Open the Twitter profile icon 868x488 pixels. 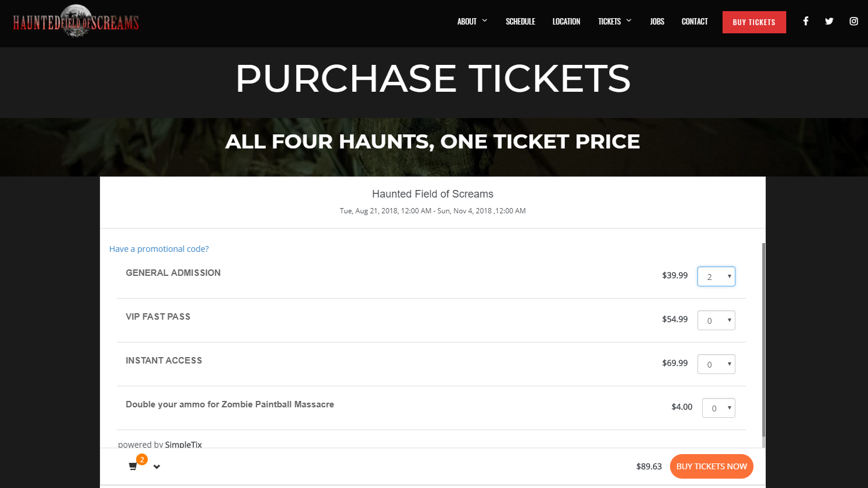[829, 22]
